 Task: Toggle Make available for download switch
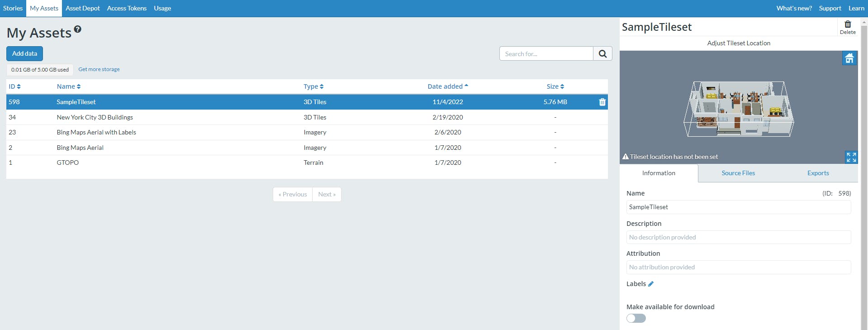[x=636, y=319]
